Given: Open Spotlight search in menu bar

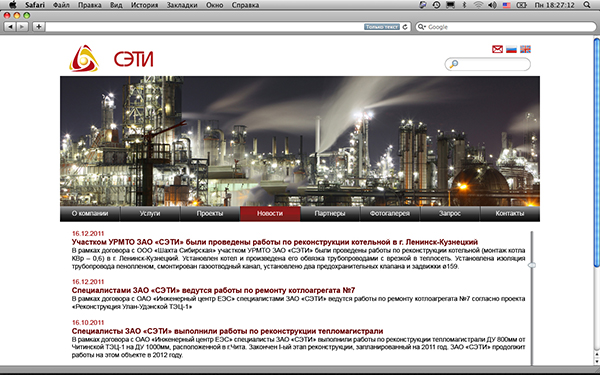Looking at the screenshot, I should 587,5.
